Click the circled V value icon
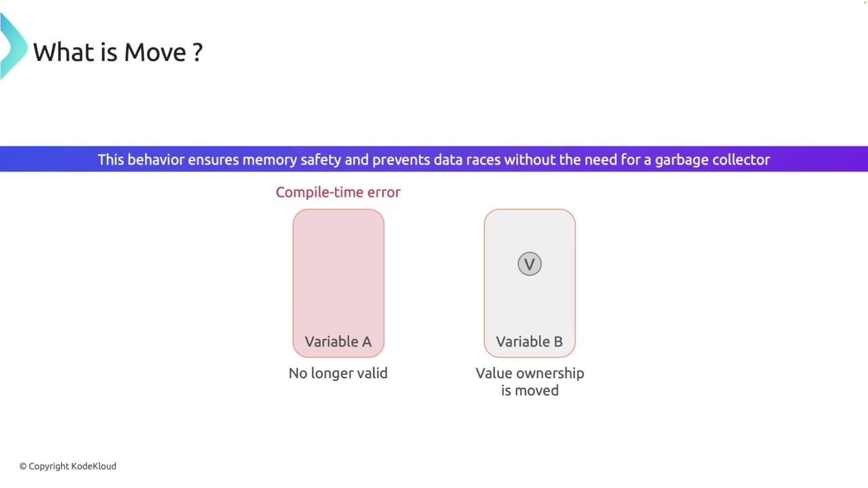The width and height of the screenshot is (868, 488). [530, 264]
